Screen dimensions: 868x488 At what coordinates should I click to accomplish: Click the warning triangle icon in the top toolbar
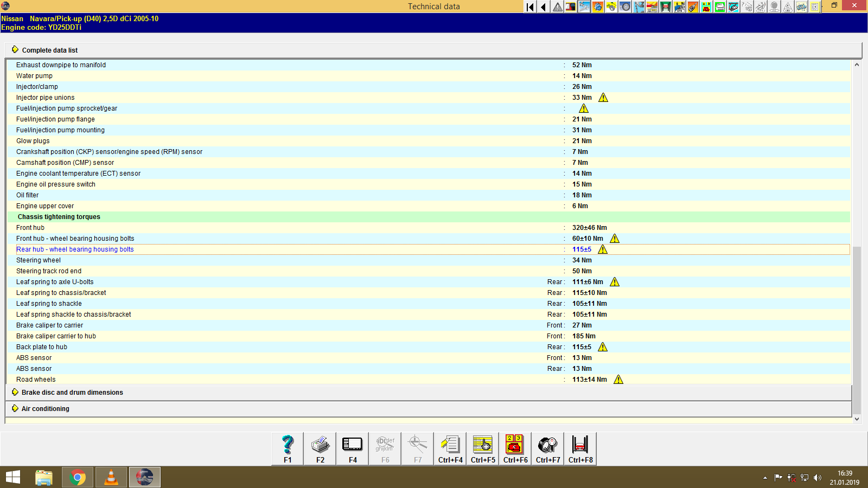[557, 7]
